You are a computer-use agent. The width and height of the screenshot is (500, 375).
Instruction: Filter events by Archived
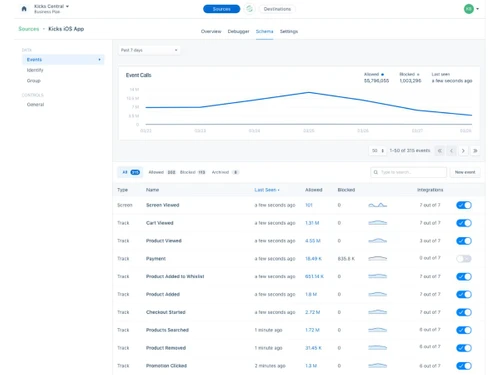point(225,172)
